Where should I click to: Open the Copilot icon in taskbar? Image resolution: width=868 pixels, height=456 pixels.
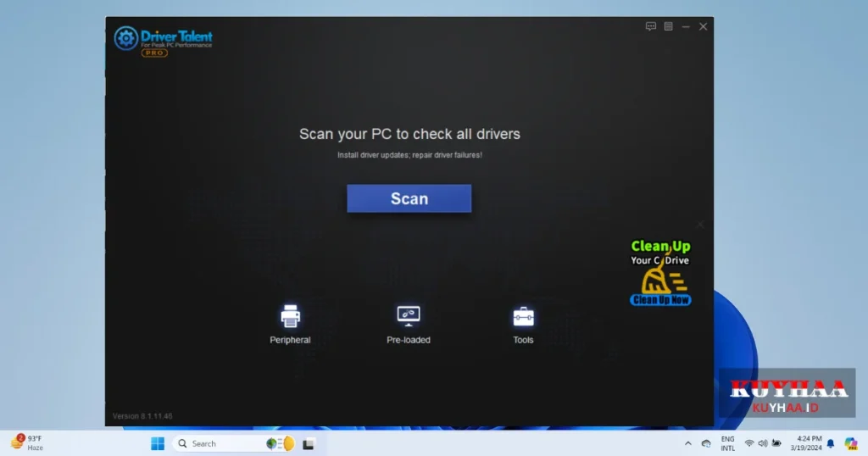(851, 443)
